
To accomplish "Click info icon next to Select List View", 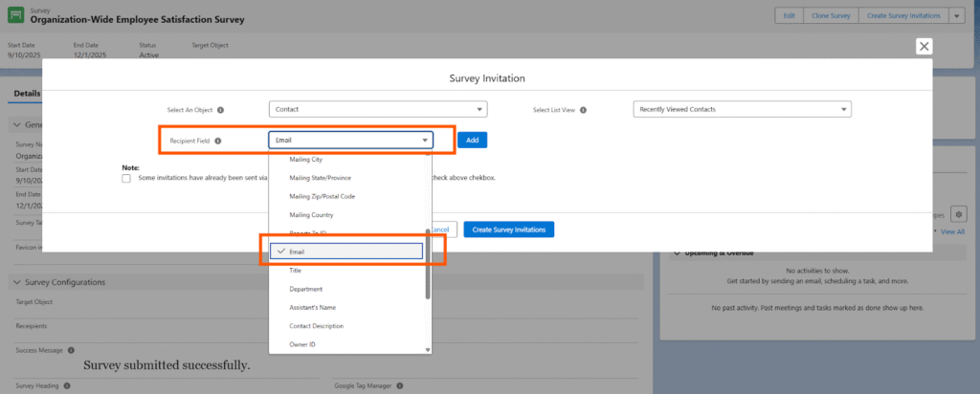I will tap(584, 110).
